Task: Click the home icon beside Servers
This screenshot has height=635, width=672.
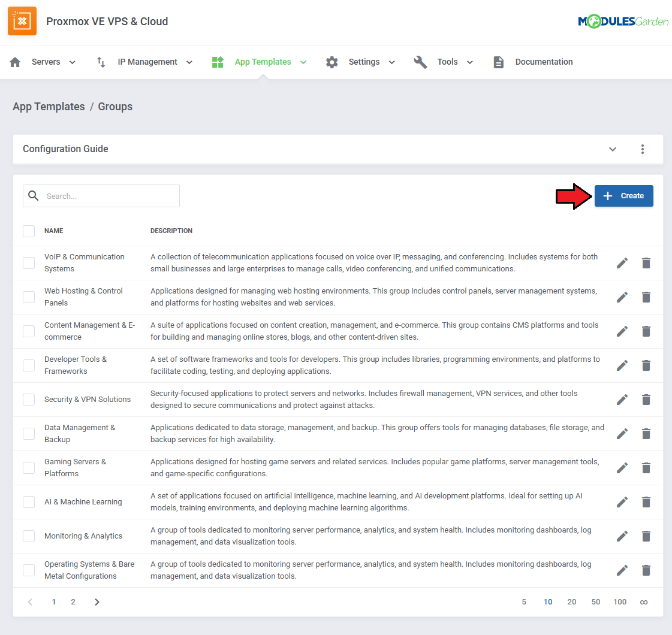Action: point(15,62)
